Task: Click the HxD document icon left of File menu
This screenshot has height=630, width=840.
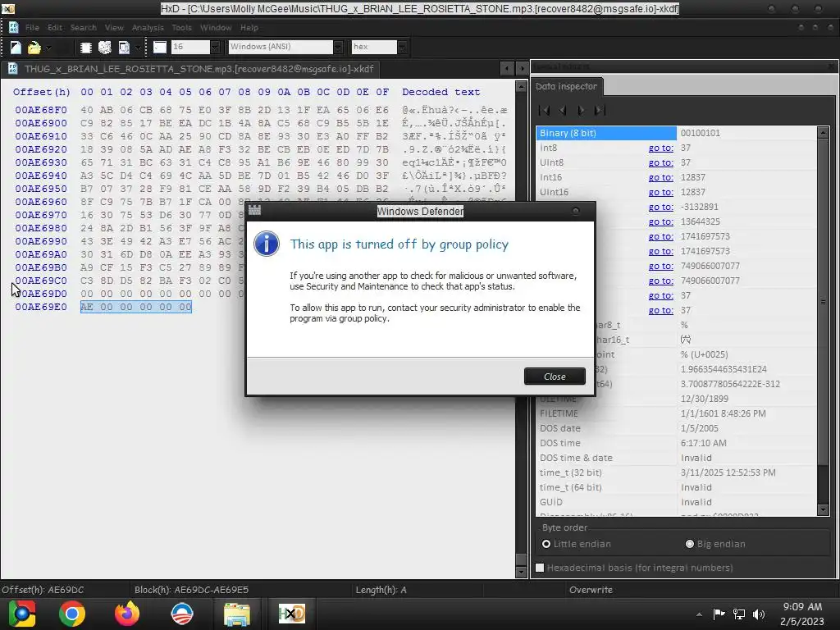Action: (x=13, y=27)
